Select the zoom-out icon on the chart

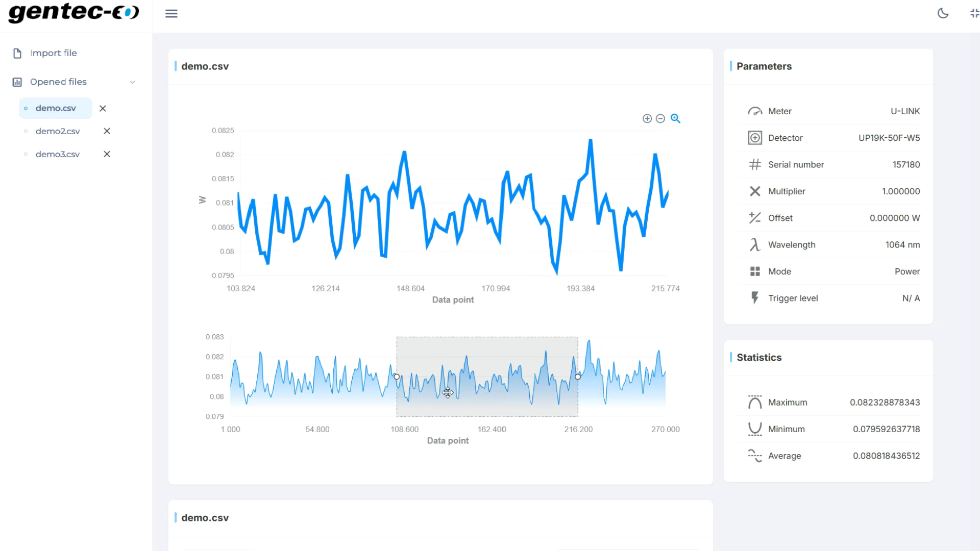pos(661,118)
